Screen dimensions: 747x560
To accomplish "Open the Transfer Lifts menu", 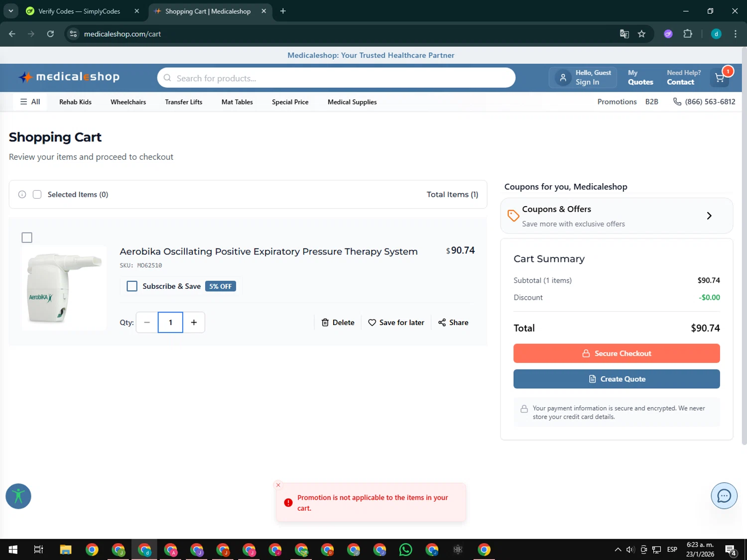I will (184, 102).
